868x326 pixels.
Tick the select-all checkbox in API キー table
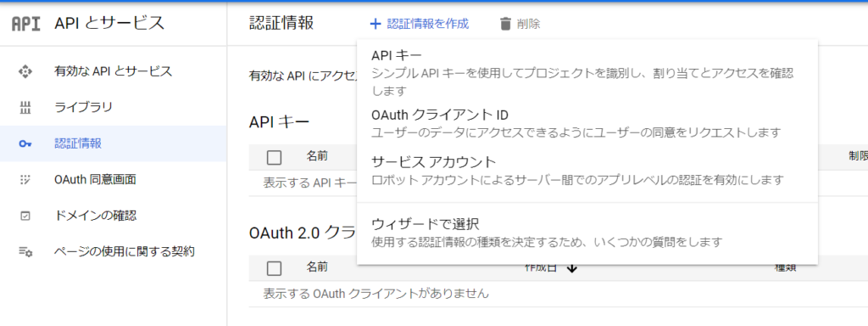(x=274, y=157)
